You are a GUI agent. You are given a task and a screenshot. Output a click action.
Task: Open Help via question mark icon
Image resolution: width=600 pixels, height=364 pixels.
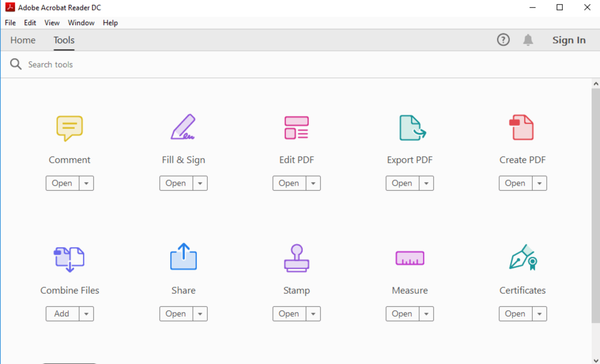point(503,40)
